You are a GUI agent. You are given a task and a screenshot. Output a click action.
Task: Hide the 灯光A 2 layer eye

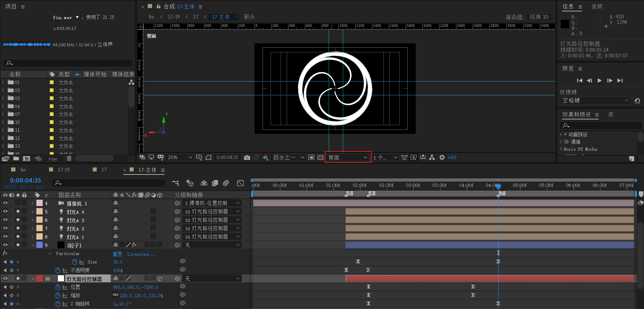pyautogui.click(x=5, y=228)
